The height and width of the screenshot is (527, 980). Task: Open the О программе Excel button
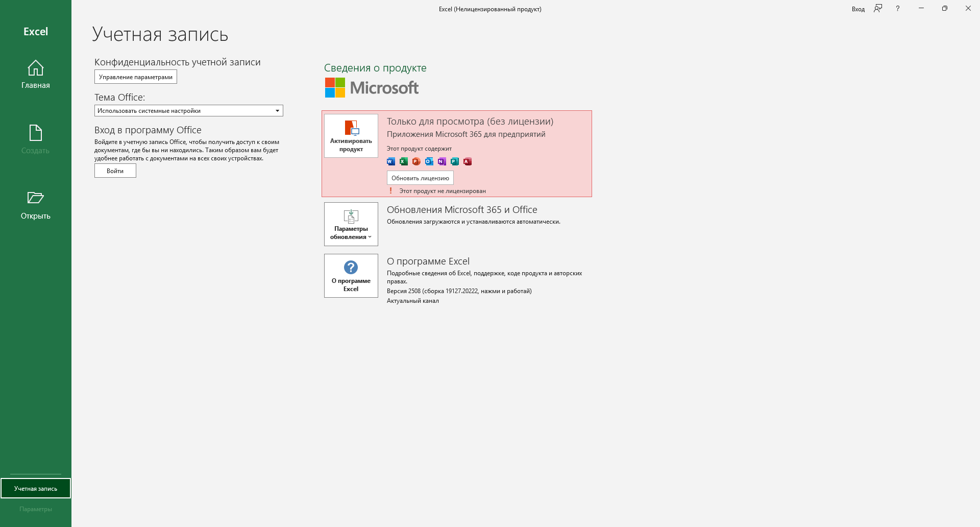point(351,276)
